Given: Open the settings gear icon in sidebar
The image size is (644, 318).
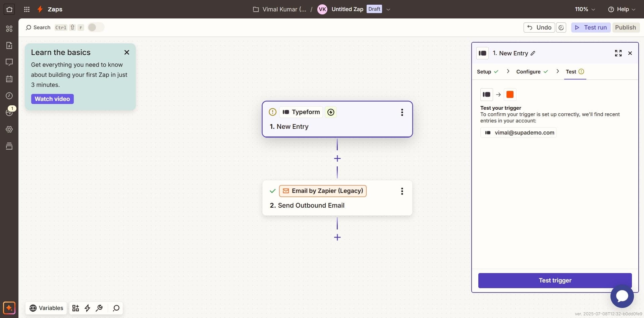Looking at the screenshot, I should 9,129.
